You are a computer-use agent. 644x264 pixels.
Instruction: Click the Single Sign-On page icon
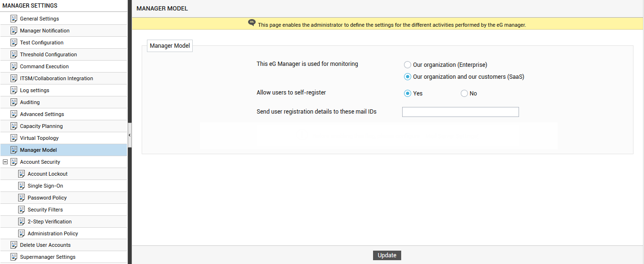point(21,186)
